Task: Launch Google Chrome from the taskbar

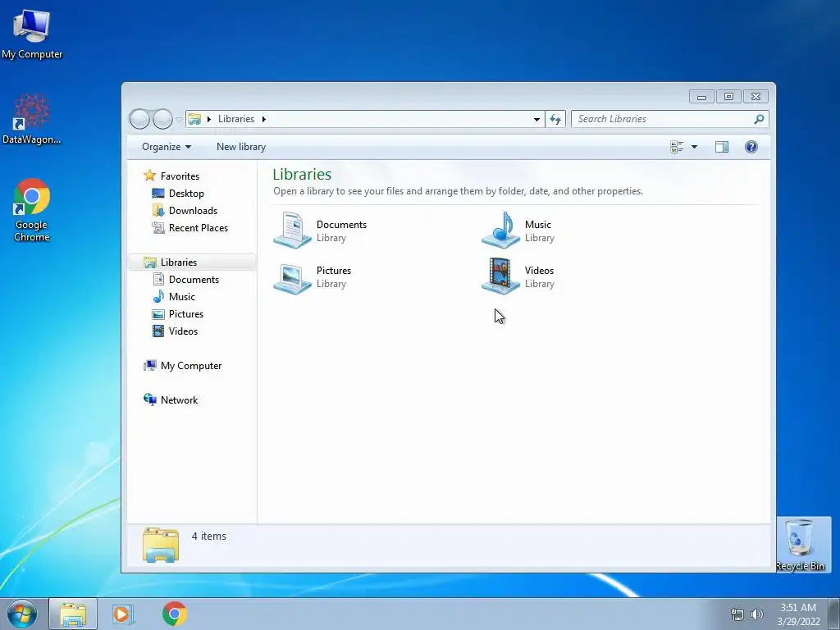Action: point(174,614)
